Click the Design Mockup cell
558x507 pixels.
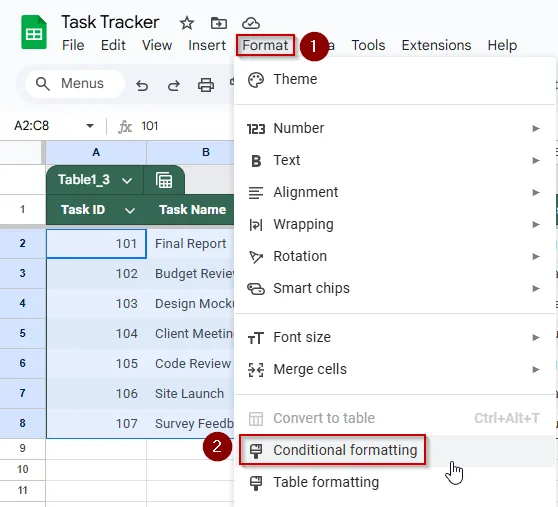(190, 304)
